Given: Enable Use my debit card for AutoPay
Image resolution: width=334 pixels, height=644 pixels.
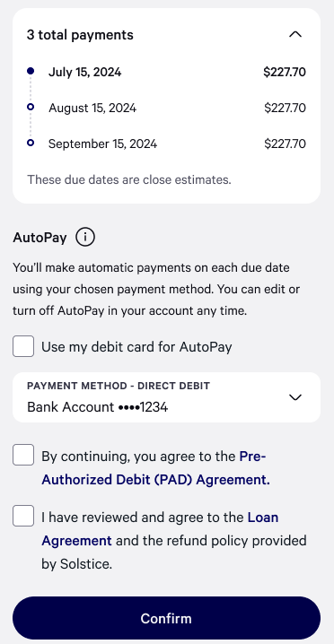Looking at the screenshot, I should click(x=23, y=346).
